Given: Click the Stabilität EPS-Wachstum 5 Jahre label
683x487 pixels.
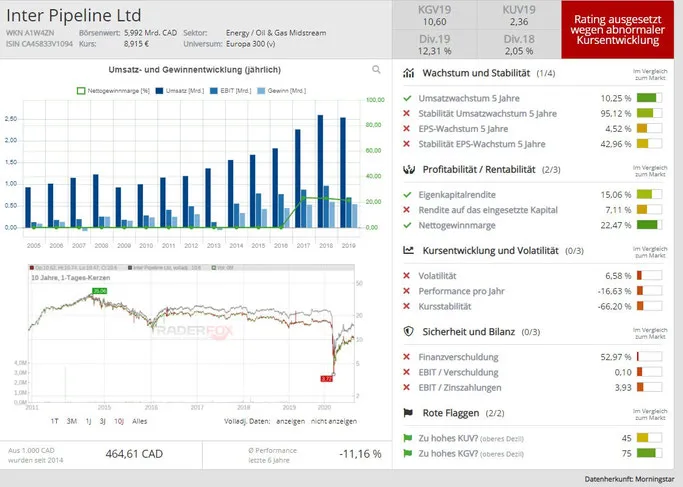Looking at the screenshot, I should click(482, 144).
